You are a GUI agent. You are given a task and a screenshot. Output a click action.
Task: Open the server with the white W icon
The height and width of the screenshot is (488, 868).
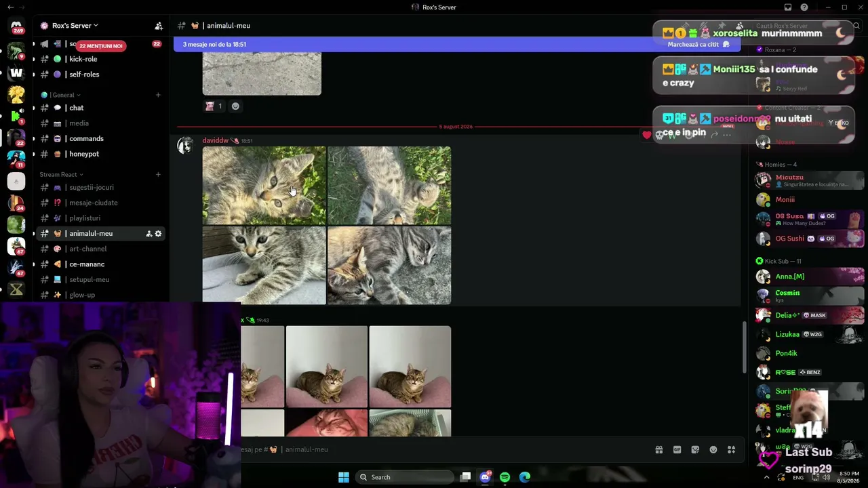(x=16, y=73)
